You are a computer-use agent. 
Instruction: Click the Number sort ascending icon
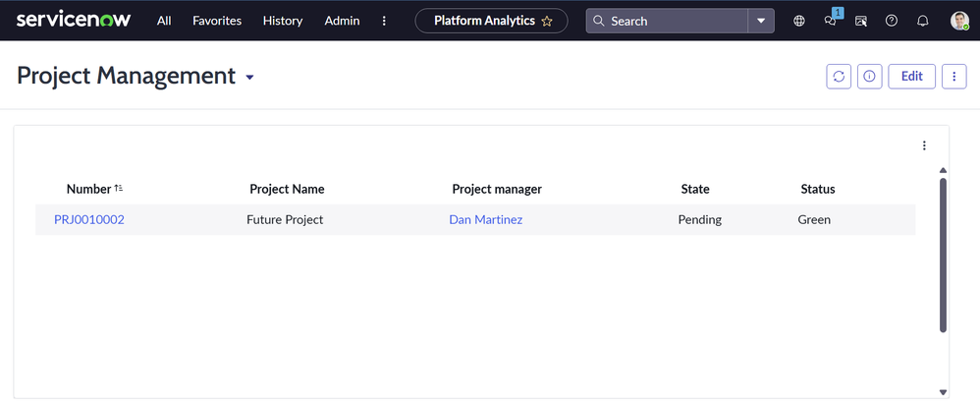point(118,188)
